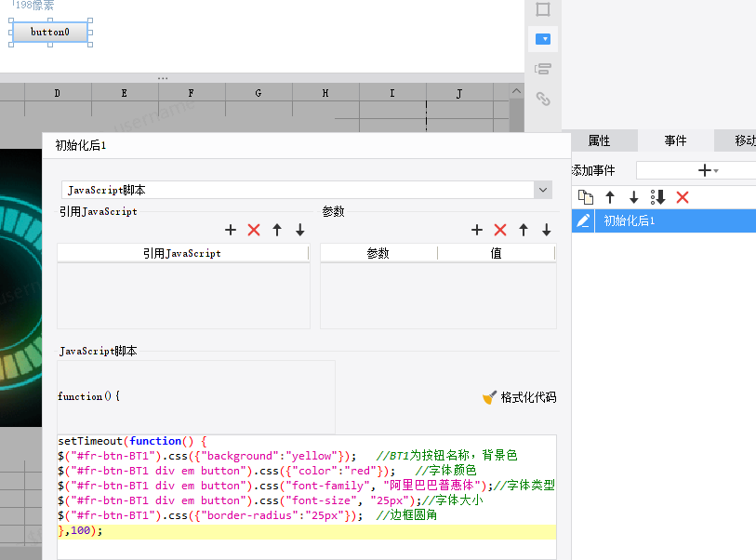Move referenced JavaScript entry down
The width and height of the screenshot is (756, 560).
point(300,230)
